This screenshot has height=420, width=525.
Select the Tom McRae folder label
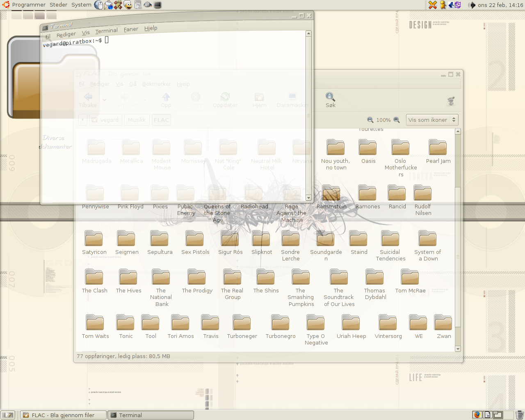tap(410, 291)
